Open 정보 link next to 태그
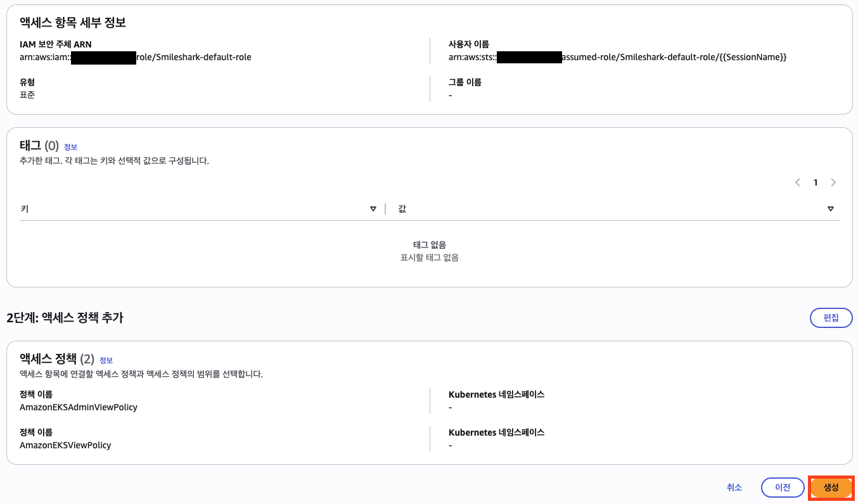This screenshot has width=858, height=504. [70, 147]
